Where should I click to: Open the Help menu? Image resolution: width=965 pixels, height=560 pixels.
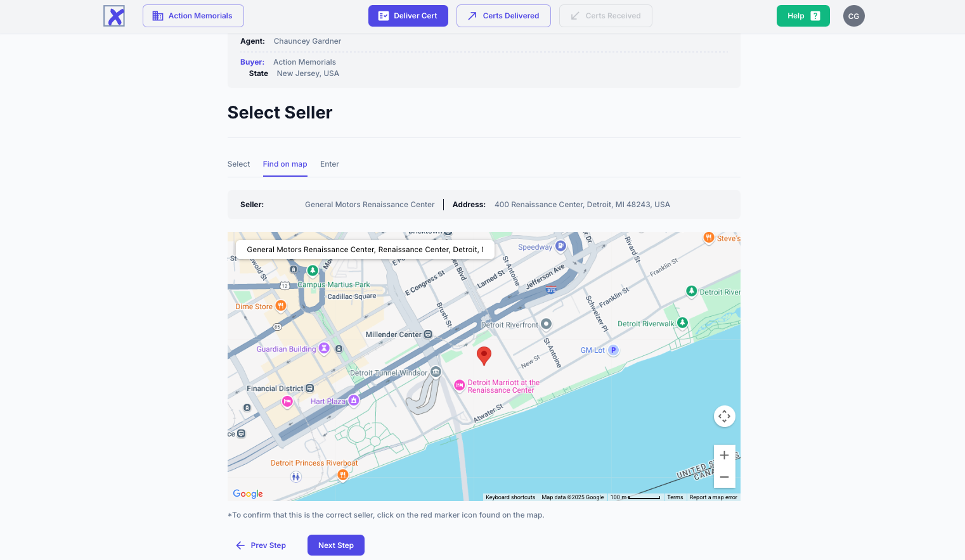[803, 16]
